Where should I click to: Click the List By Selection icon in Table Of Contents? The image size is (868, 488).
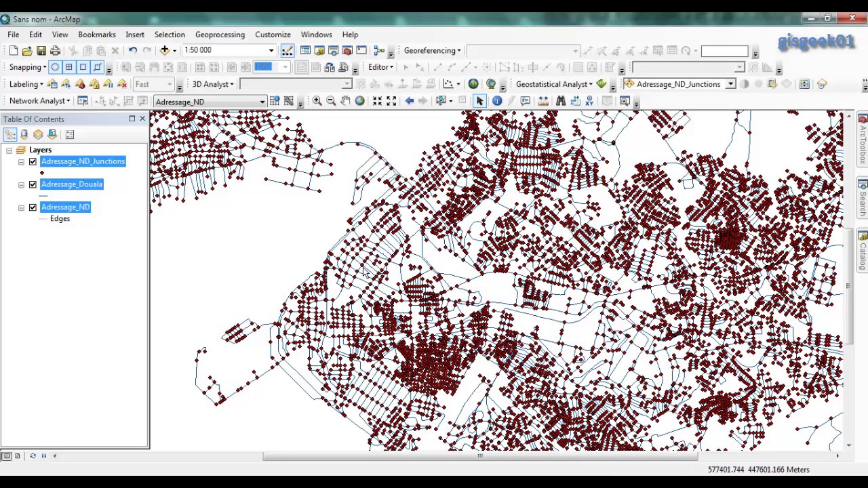[52, 134]
